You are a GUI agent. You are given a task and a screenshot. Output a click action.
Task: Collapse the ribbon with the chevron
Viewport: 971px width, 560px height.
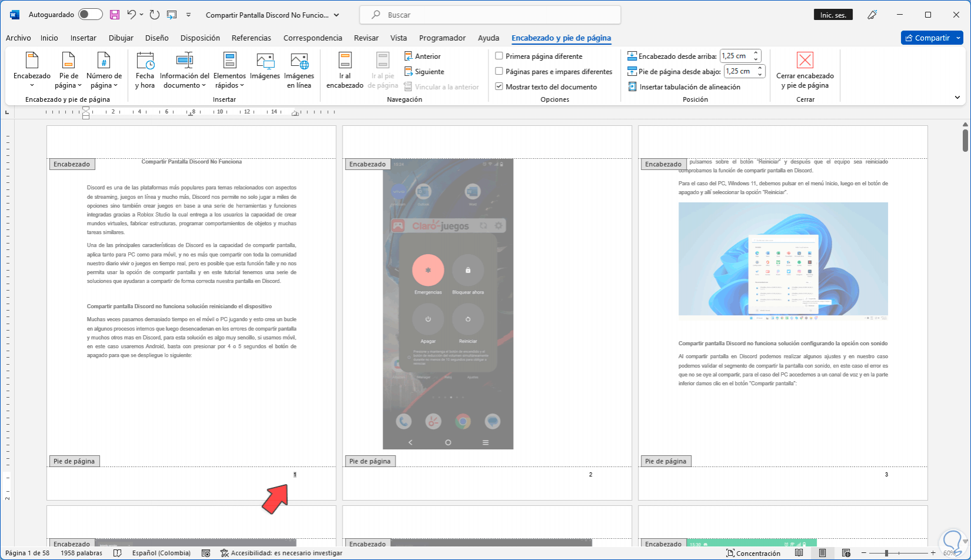957,98
